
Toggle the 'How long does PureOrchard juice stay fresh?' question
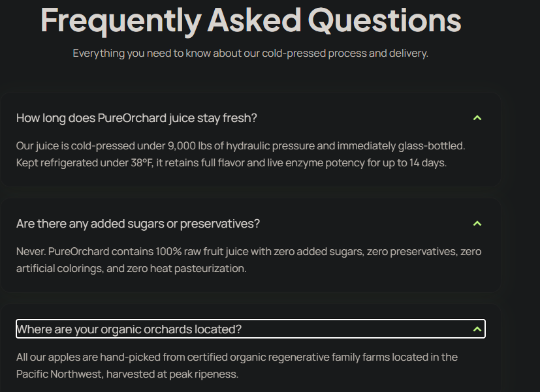click(251, 118)
